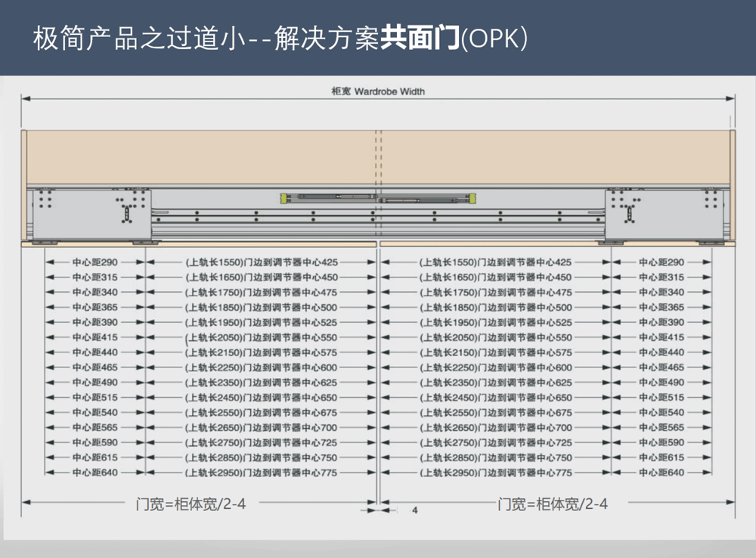The height and width of the screenshot is (558, 756).
Task: Click left (上轨长1550)门边到调节器中心425 text
Action: tap(261, 262)
